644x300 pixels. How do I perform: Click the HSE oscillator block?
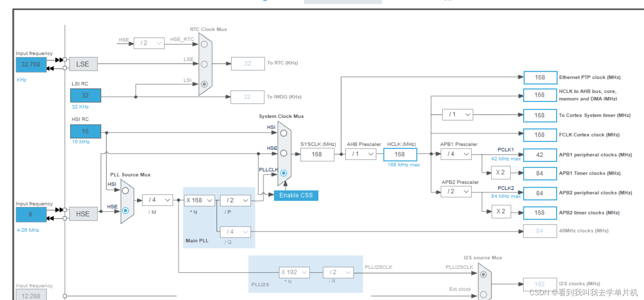point(83,214)
